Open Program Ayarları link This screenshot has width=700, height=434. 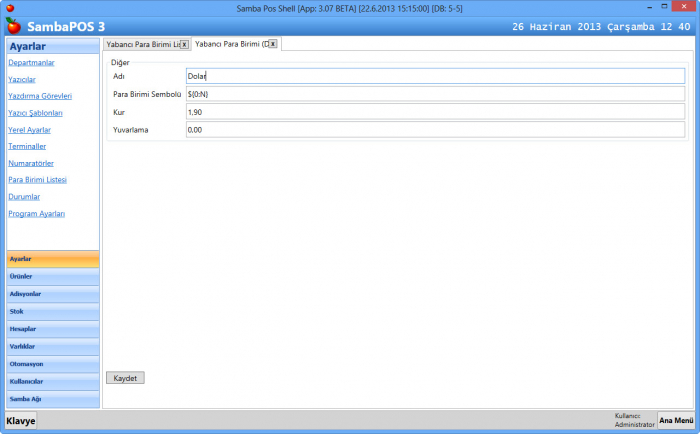point(36,214)
